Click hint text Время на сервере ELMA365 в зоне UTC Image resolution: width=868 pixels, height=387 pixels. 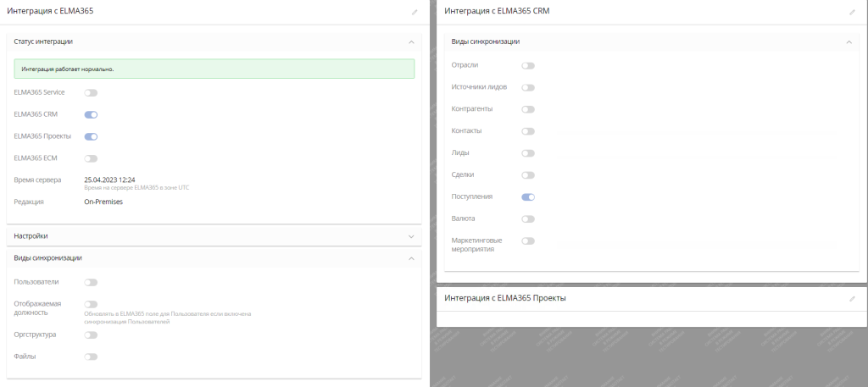(x=136, y=188)
